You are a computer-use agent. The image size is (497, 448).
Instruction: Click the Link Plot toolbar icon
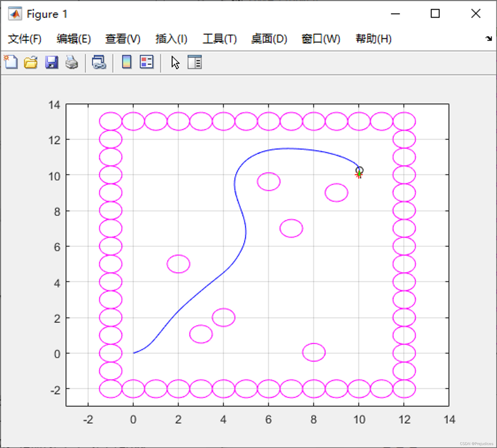(99, 62)
